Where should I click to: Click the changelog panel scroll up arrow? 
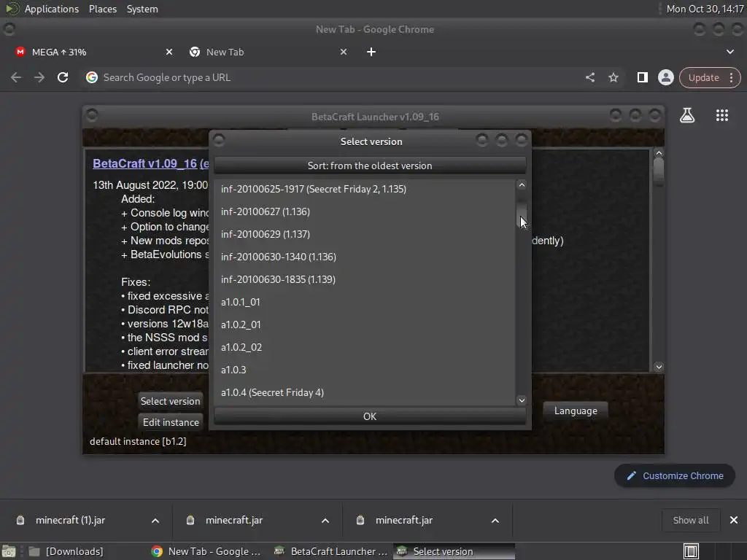[x=659, y=153]
